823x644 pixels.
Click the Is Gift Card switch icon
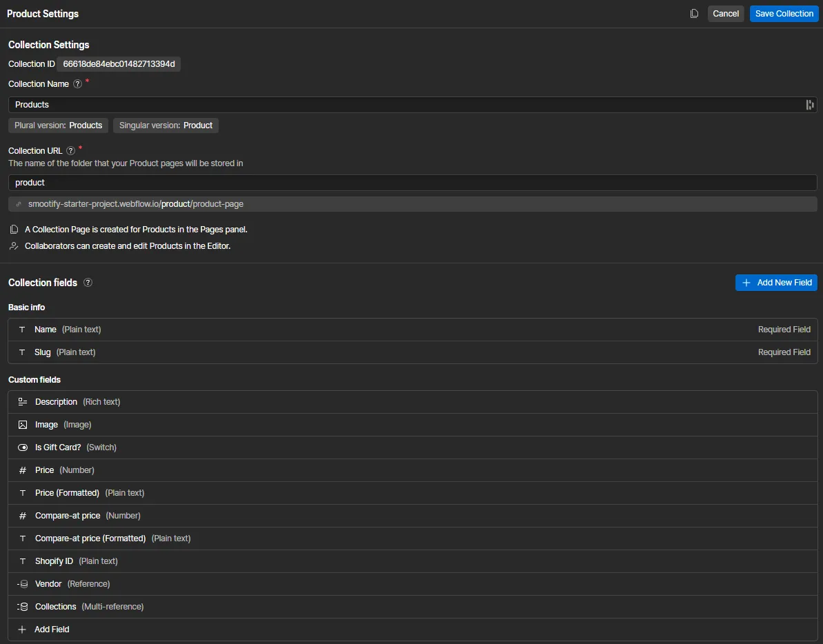click(x=23, y=447)
